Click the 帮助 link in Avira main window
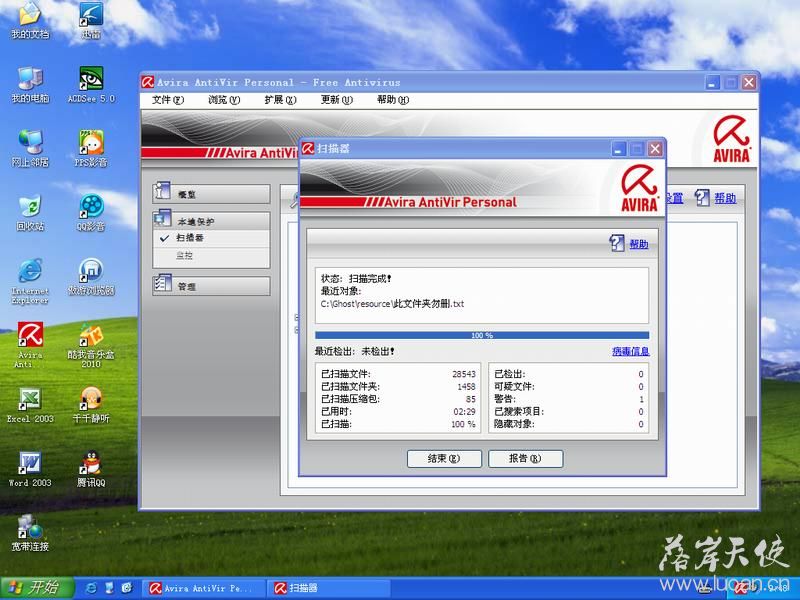 pyautogui.click(x=724, y=198)
